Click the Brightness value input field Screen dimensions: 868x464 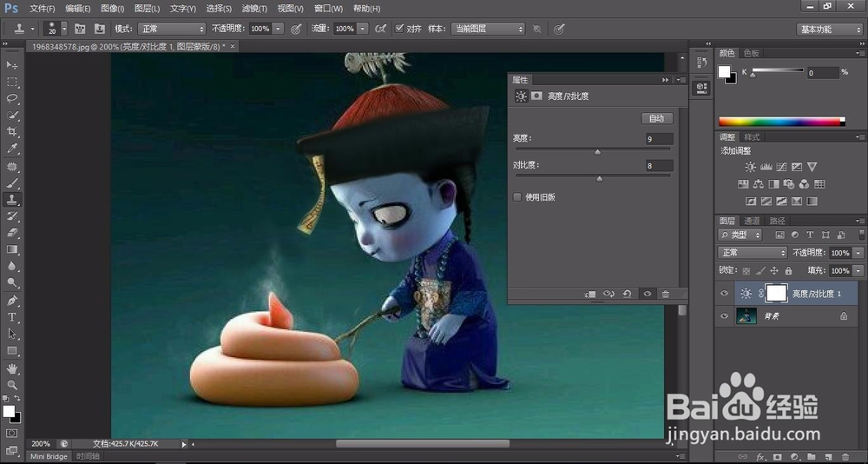[x=660, y=139]
